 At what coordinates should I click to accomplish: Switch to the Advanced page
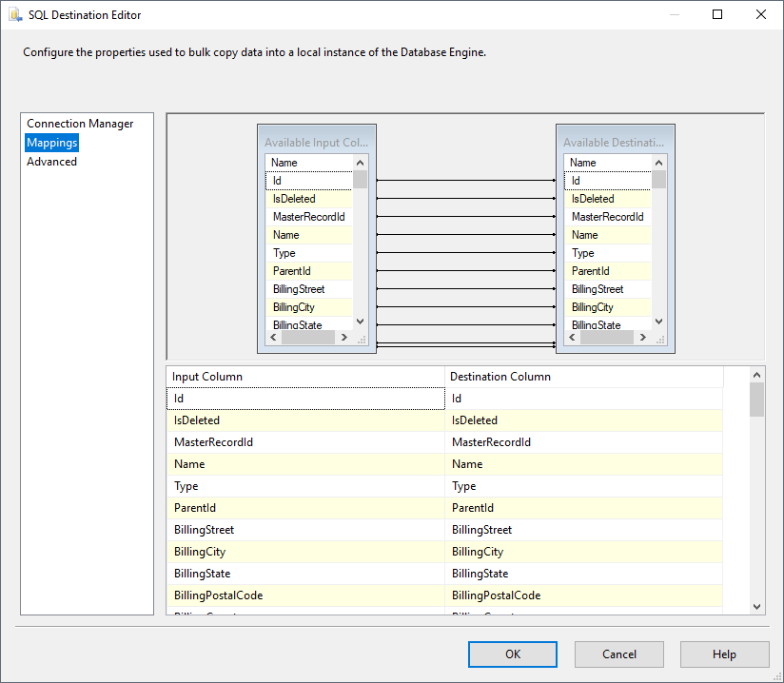tap(51, 162)
